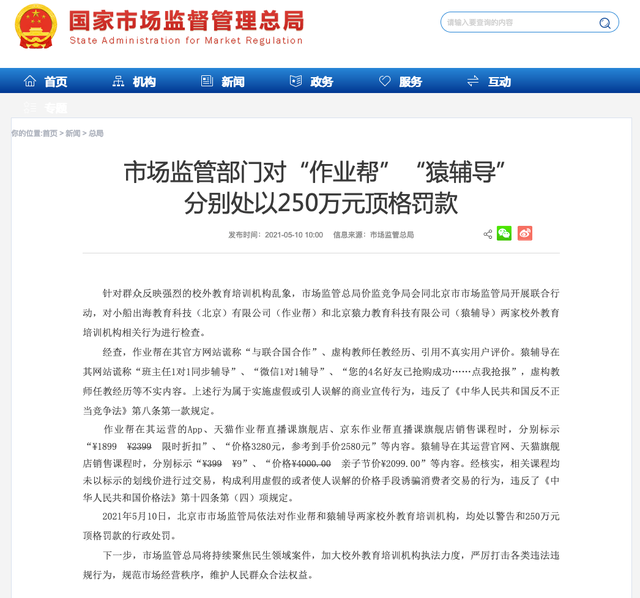This screenshot has height=598, width=640.
Task: Click 新闻 in the breadcrumb trail
Action: coord(73,133)
